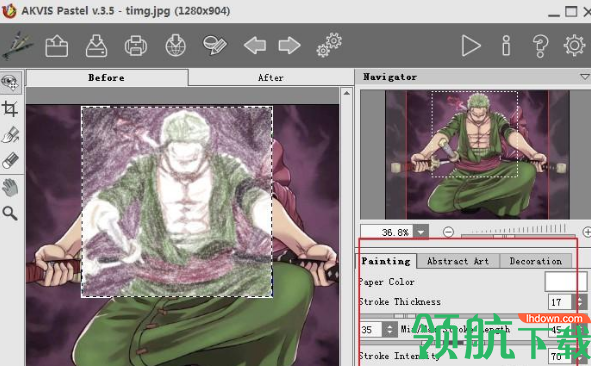The image size is (591, 366).
Task: Switch to the Before tab
Action: click(107, 78)
